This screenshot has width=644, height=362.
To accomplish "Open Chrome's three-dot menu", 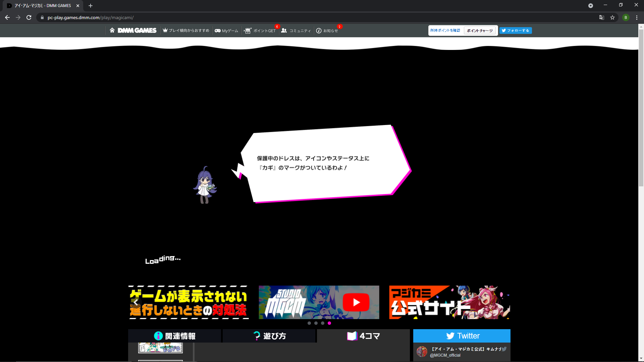I will click(637, 17).
